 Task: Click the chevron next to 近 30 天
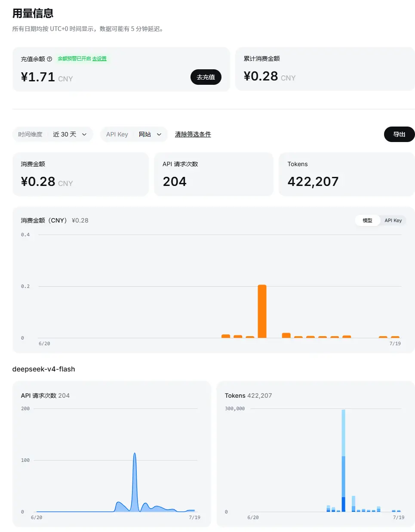click(x=84, y=134)
